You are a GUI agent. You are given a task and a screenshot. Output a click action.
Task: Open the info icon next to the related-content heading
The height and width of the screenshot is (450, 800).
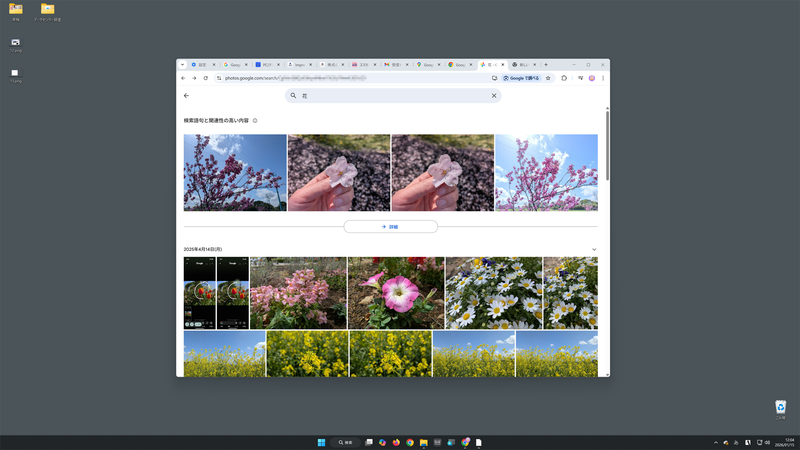click(x=255, y=120)
